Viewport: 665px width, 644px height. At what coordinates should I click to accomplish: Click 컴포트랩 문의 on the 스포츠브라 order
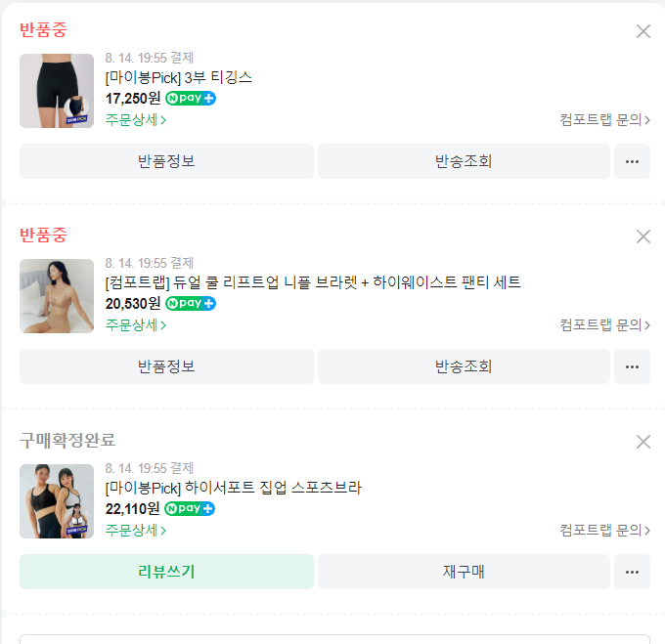(x=604, y=531)
